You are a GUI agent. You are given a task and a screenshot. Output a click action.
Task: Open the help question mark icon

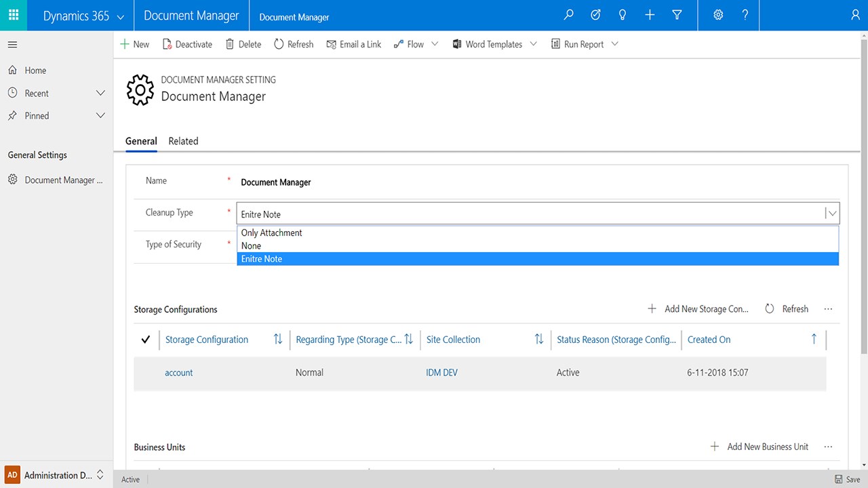[745, 15]
